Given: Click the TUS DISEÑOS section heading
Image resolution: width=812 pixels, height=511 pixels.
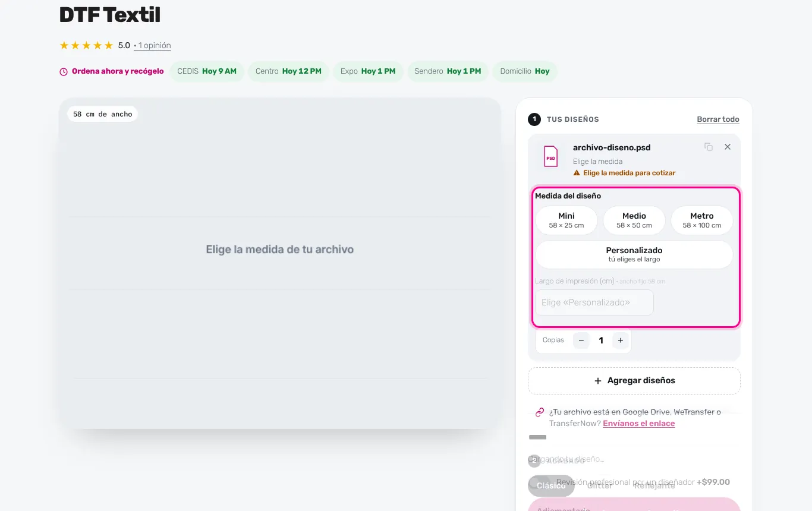Looking at the screenshot, I should point(573,119).
